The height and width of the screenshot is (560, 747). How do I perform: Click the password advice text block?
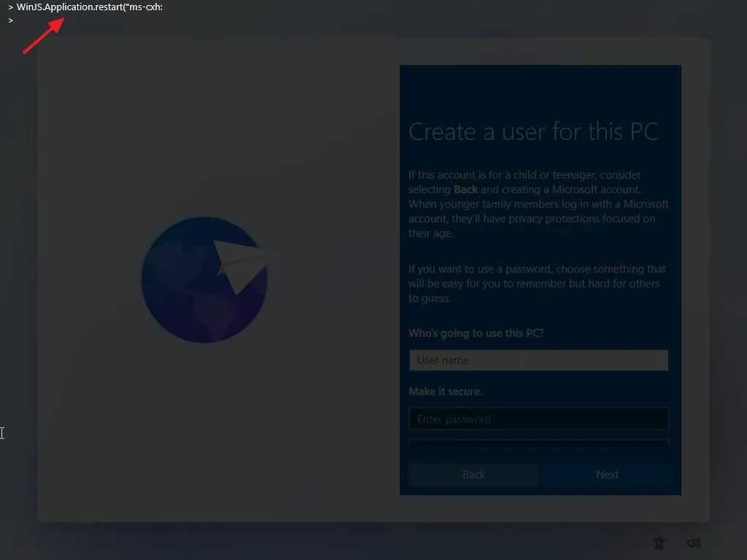pos(537,283)
